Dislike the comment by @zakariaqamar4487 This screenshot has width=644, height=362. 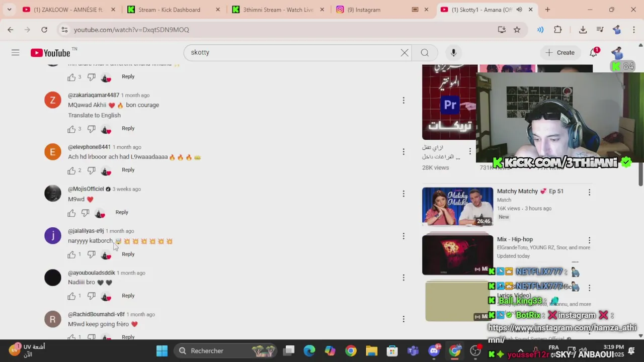pyautogui.click(x=91, y=129)
